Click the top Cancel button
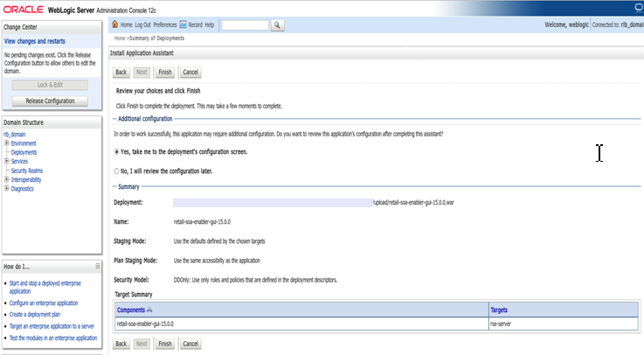The image size is (644, 355). tap(190, 73)
